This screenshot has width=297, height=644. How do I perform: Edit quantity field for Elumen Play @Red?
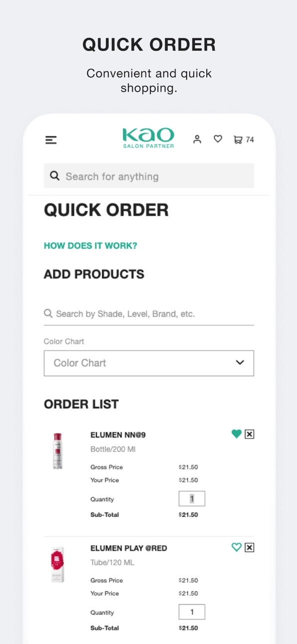point(192,612)
